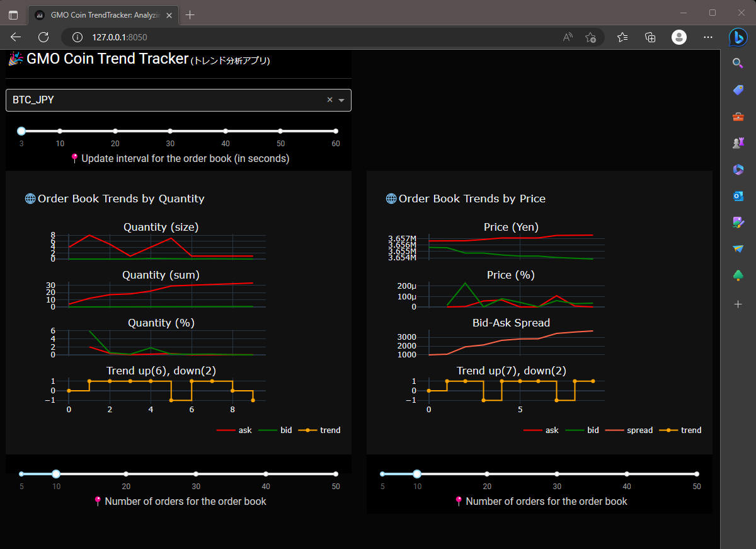756x549 pixels.
Task: Set update interval slider to 50
Action: coord(280,131)
